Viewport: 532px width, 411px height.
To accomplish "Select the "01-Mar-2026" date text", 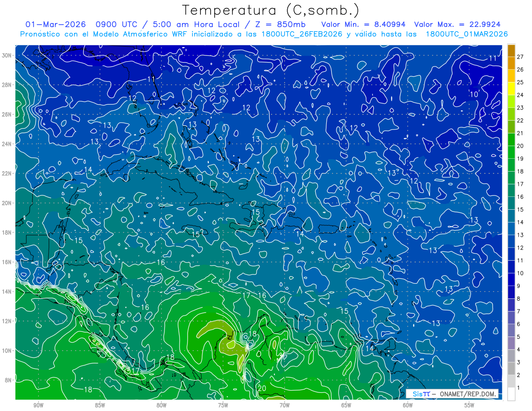I will (x=55, y=24).
